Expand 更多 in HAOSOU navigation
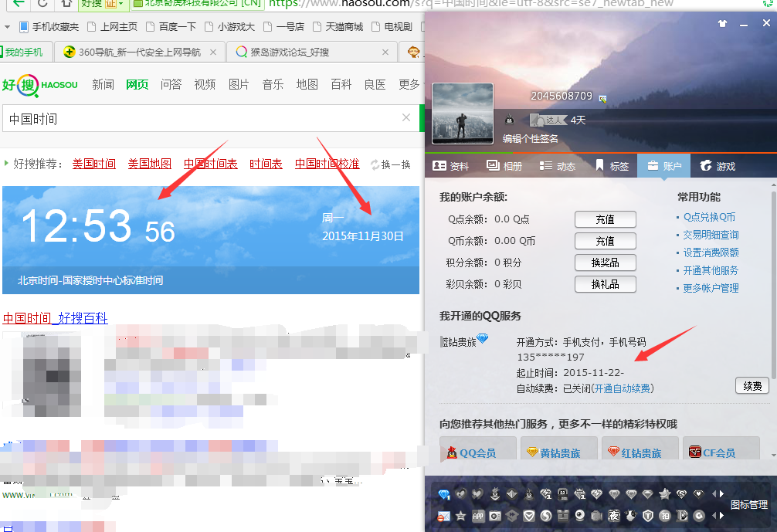The height and width of the screenshot is (532, 777). (409, 85)
